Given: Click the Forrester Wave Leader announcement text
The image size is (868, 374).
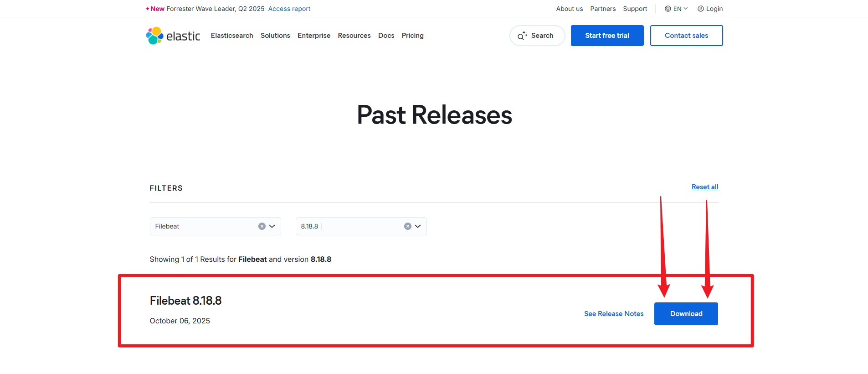Looking at the screenshot, I should (216, 9).
